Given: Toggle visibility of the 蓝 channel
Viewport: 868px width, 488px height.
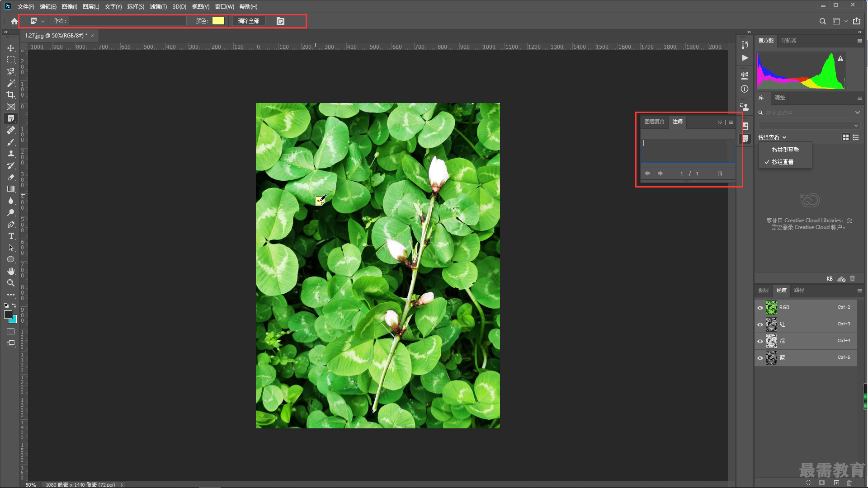Looking at the screenshot, I should point(760,358).
